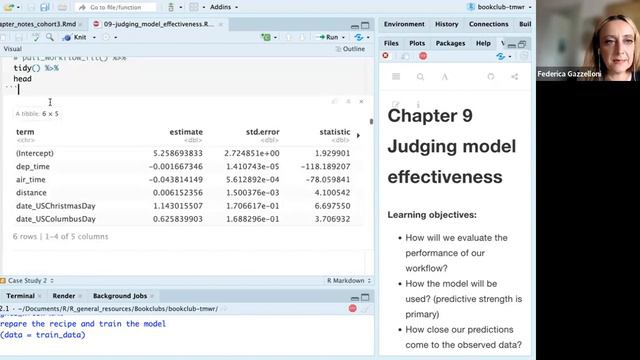Open the version control toolbar dropdown

point(181,7)
